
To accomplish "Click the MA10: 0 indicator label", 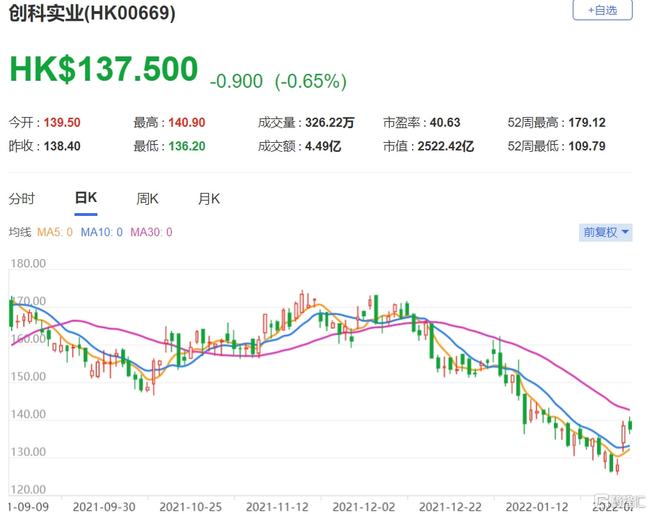I will pos(102,232).
